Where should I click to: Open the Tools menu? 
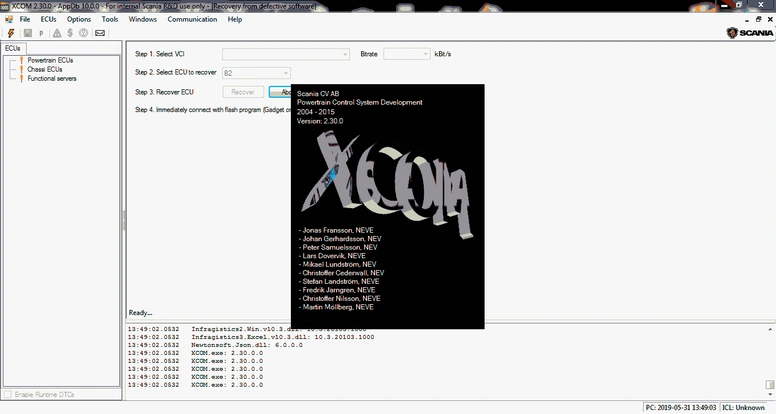coord(110,19)
